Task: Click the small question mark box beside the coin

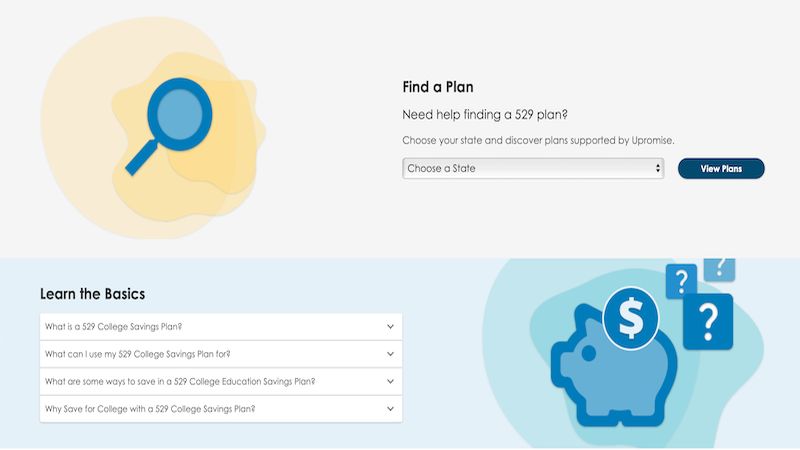Action: (681, 280)
